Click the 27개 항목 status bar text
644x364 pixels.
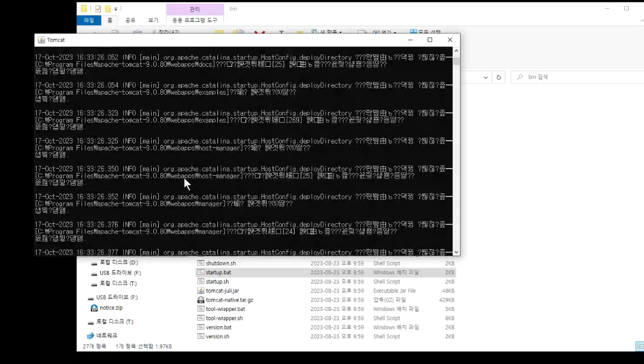(x=94, y=346)
